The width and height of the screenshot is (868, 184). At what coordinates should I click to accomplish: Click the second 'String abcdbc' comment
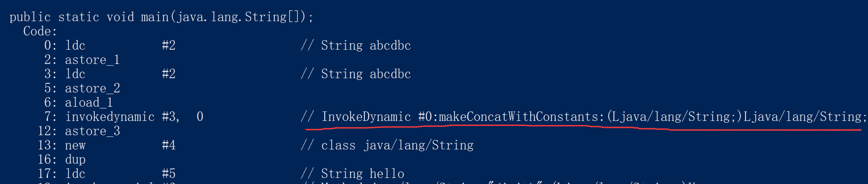[366, 74]
